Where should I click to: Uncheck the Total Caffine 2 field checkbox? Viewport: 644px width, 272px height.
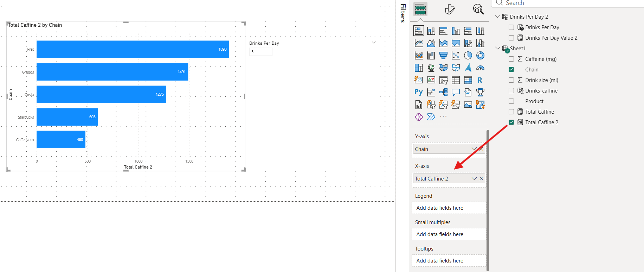[511, 122]
